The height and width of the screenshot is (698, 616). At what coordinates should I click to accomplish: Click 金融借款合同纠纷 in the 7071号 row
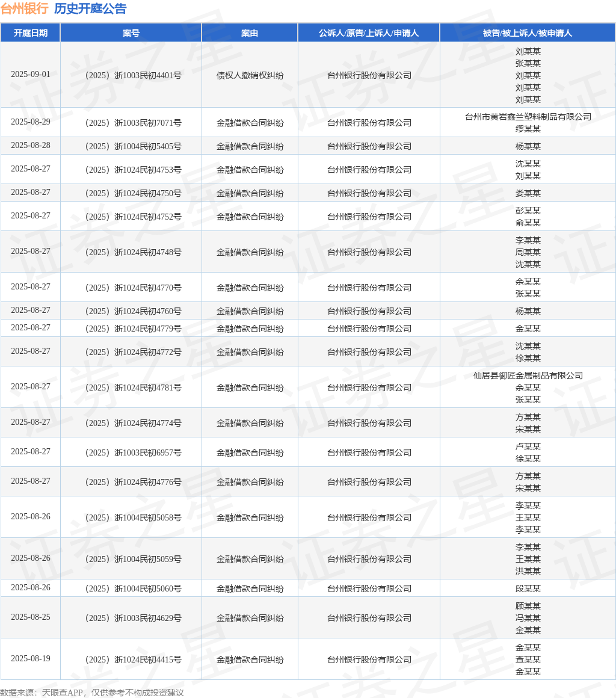point(250,123)
